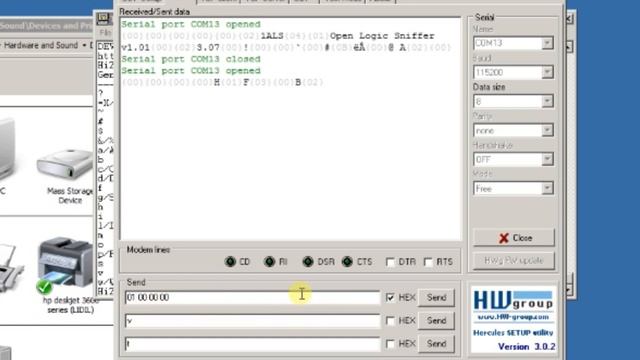The width and height of the screenshot is (640, 360).
Task: Click the 'Serial port COM13 closed' log line
Action: 191,59
